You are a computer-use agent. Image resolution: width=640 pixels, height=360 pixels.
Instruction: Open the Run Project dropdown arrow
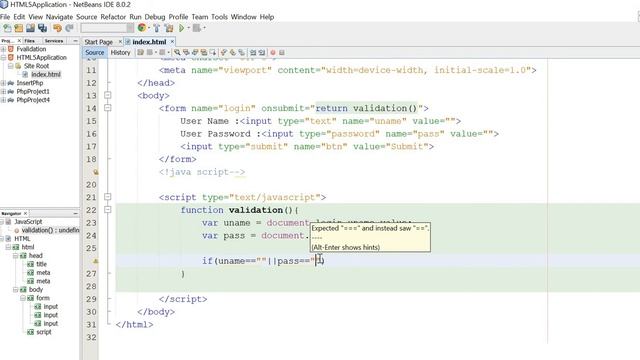(x=189, y=28)
